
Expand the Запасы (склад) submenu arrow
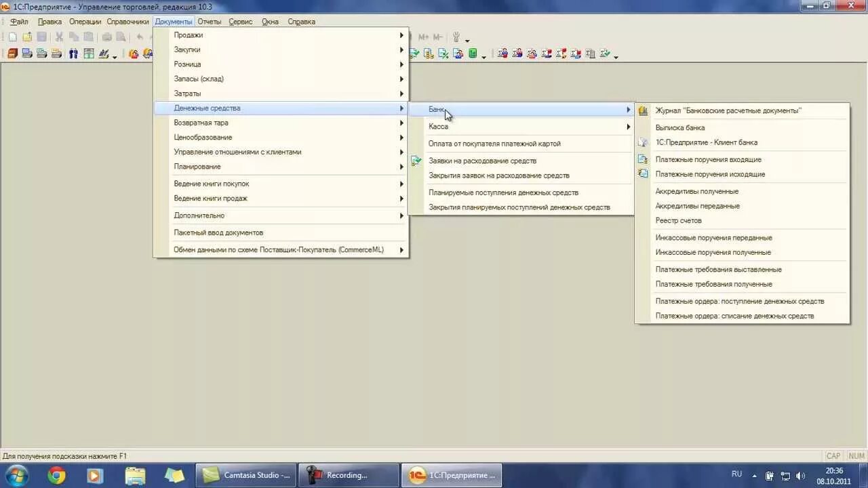coord(401,79)
